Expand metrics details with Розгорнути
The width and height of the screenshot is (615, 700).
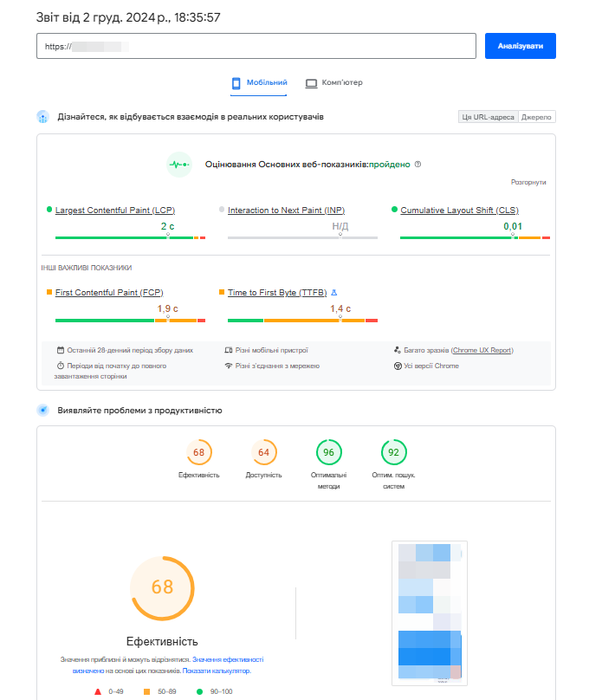pyautogui.click(x=528, y=182)
